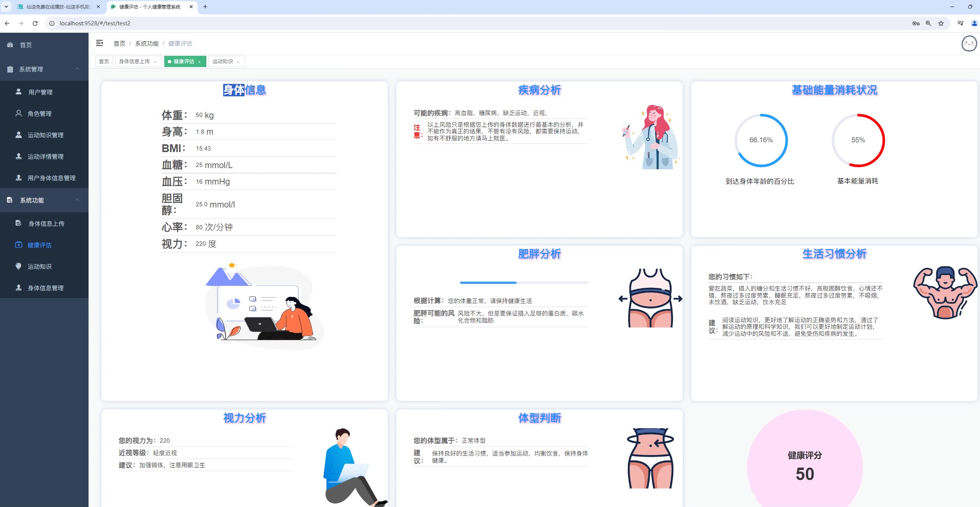980x507 pixels.
Task: Open the browser profile icon
Action: click(974, 23)
